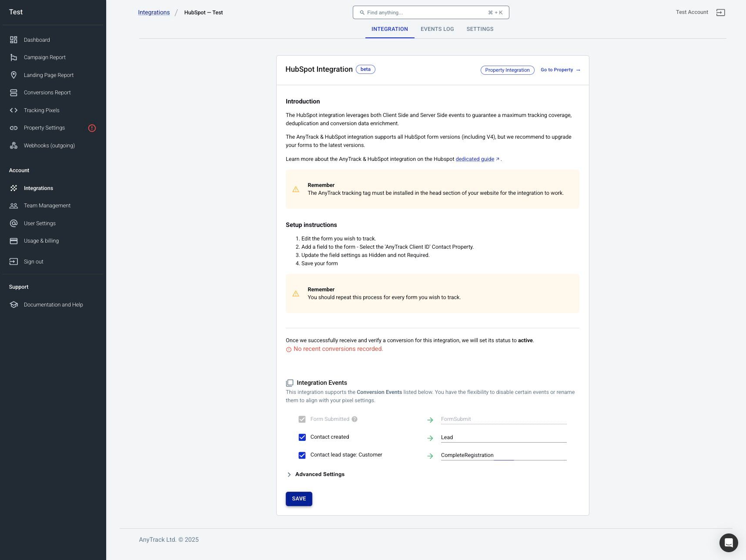This screenshot has height=560, width=746.
Task: Follow the Go to Property link
Action: [x=560, y=70]
